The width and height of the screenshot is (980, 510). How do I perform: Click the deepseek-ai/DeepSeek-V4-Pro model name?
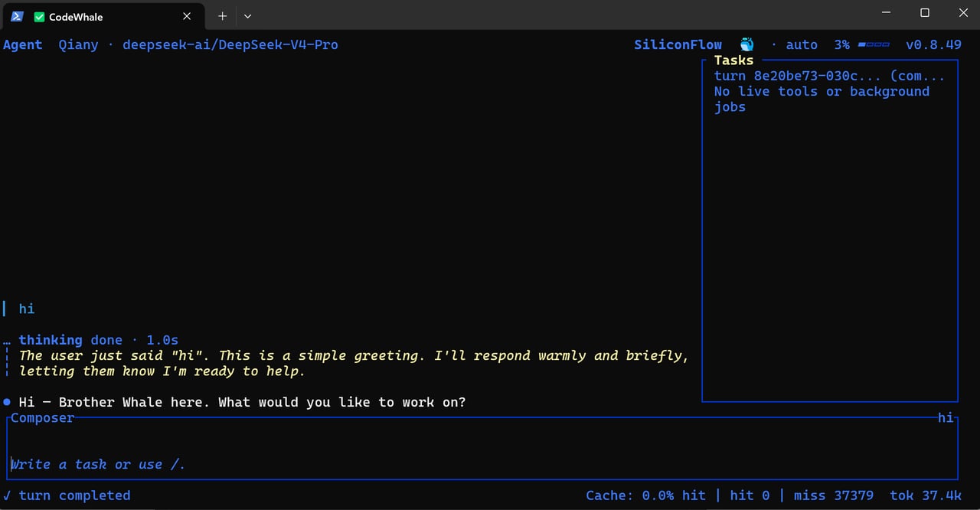(x=230, y=44)
